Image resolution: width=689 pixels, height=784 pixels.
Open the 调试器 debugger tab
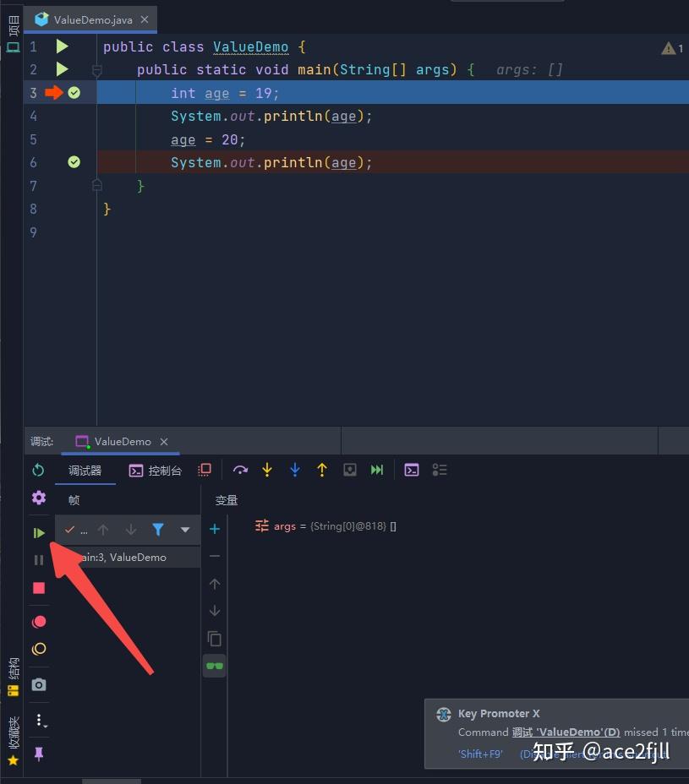(85, 471)
